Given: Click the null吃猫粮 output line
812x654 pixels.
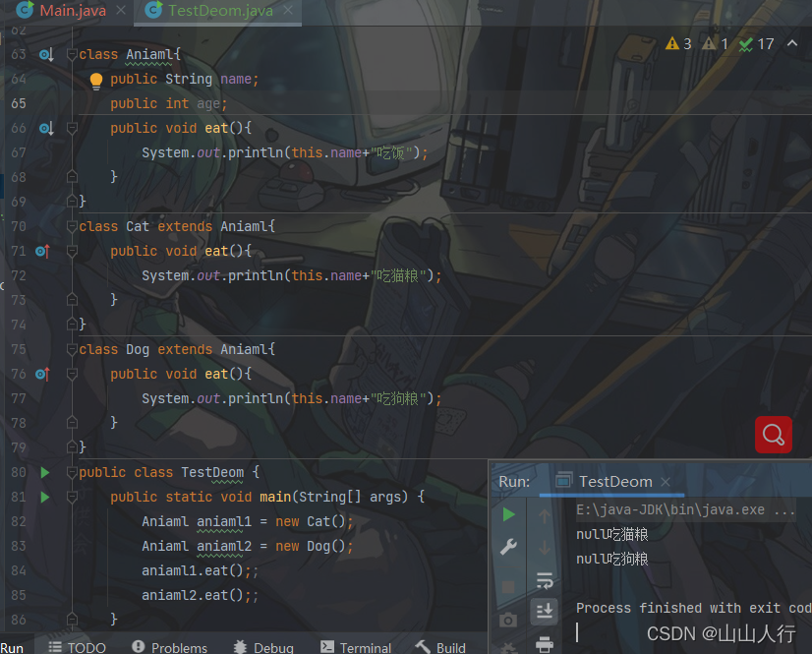Looking at the screenshot, I should pyautogui.click(x=612, y=534).
